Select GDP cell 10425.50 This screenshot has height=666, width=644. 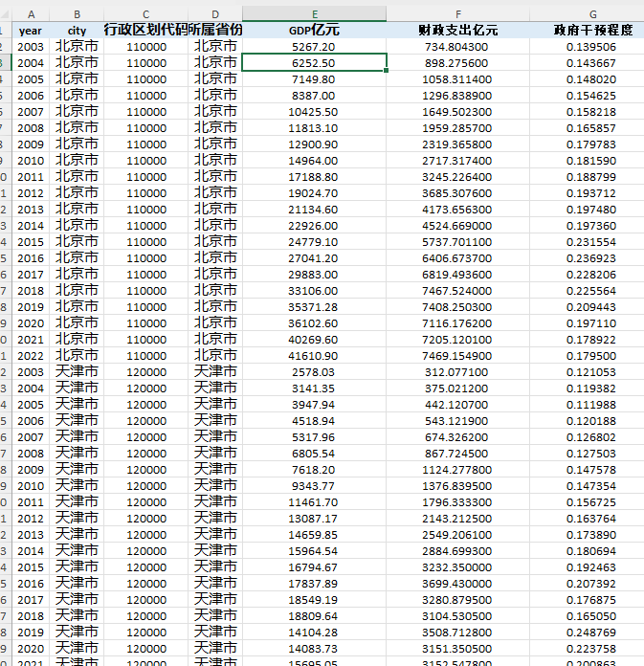pos(315,112)
